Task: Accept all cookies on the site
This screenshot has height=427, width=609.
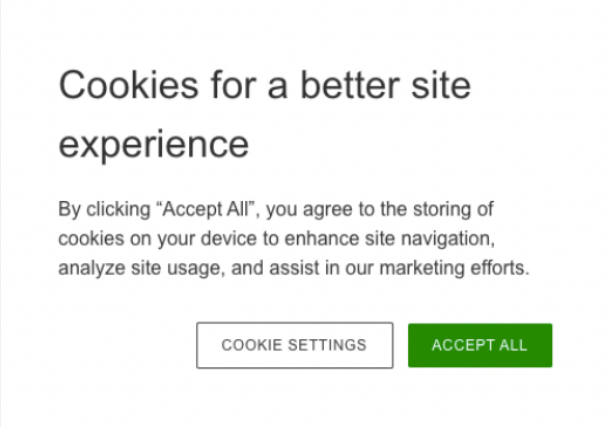Action: pyautogui.click(x=479, y=345)
